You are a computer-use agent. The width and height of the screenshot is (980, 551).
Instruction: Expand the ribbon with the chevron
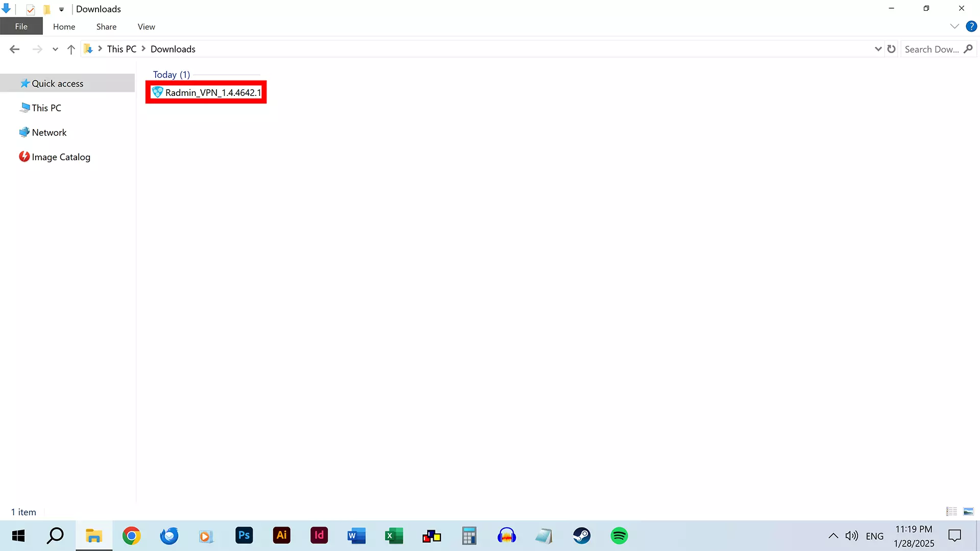tap(954, 27)
